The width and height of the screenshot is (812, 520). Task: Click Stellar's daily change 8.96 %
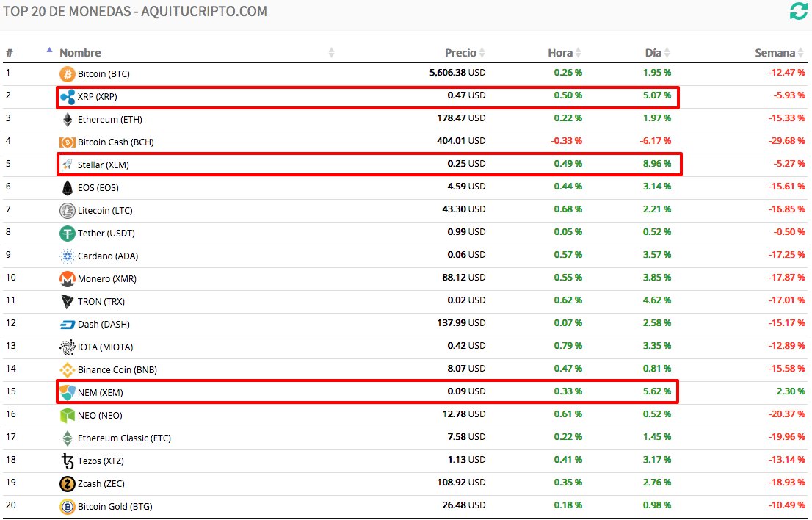pos(657,164)
